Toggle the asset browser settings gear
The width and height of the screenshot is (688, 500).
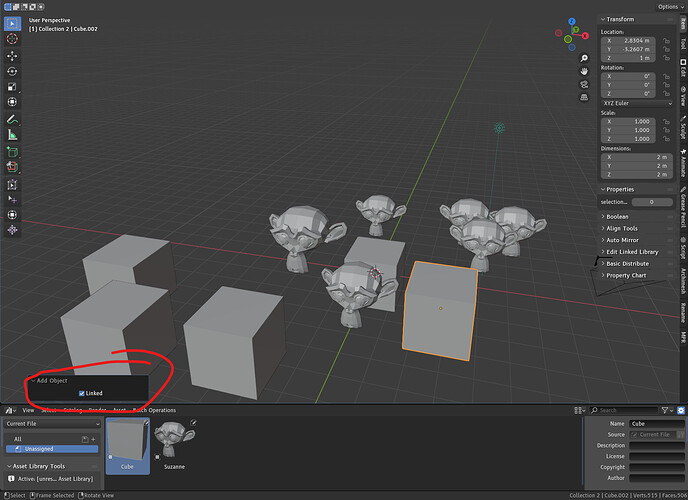[x=681, y=410]
